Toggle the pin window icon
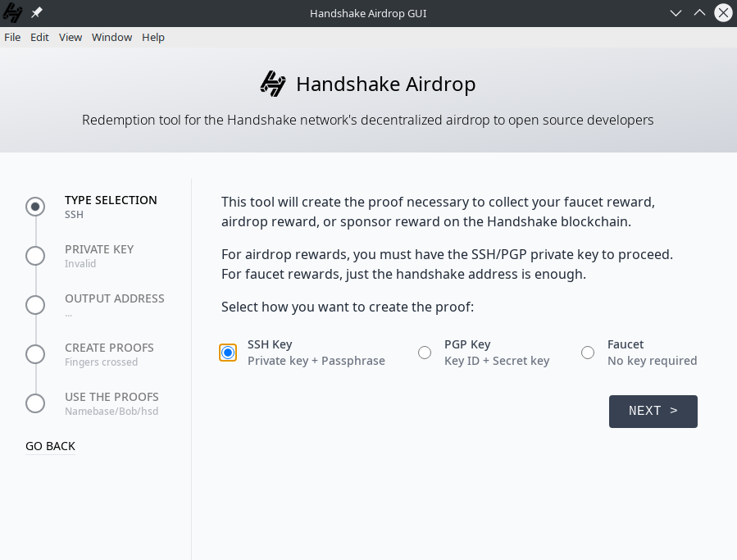The width and height of the screenshot is (737, 560). [x=37, y=12]
